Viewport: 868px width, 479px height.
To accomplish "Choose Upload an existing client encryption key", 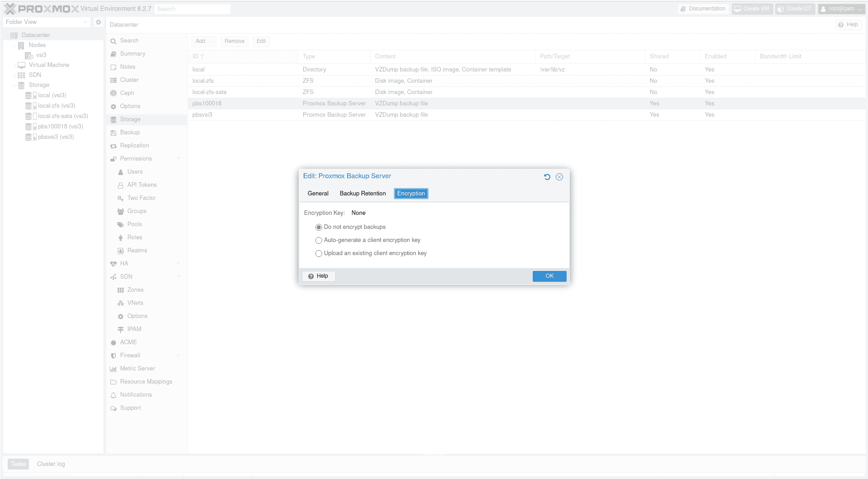I will point(319,253).
